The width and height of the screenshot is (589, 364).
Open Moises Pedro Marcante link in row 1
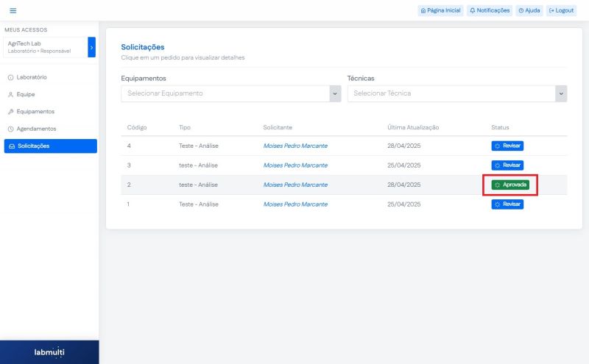(x=295, y=204)
